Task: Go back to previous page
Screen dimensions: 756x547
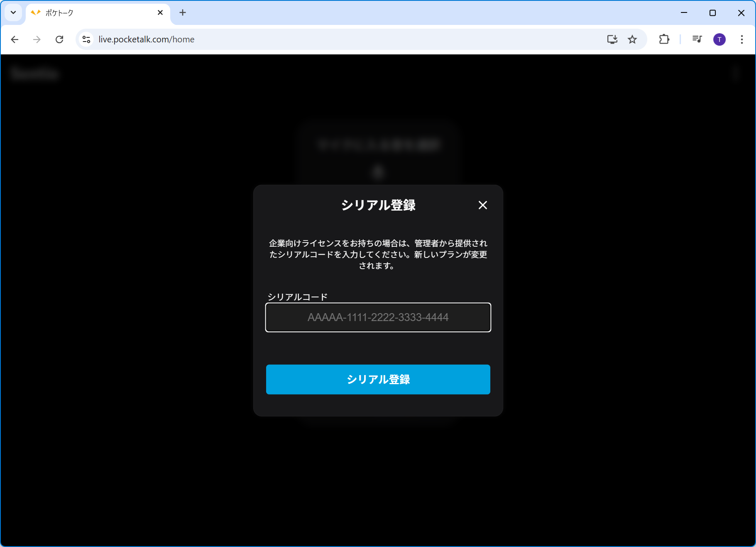Action: pos(15,39)
